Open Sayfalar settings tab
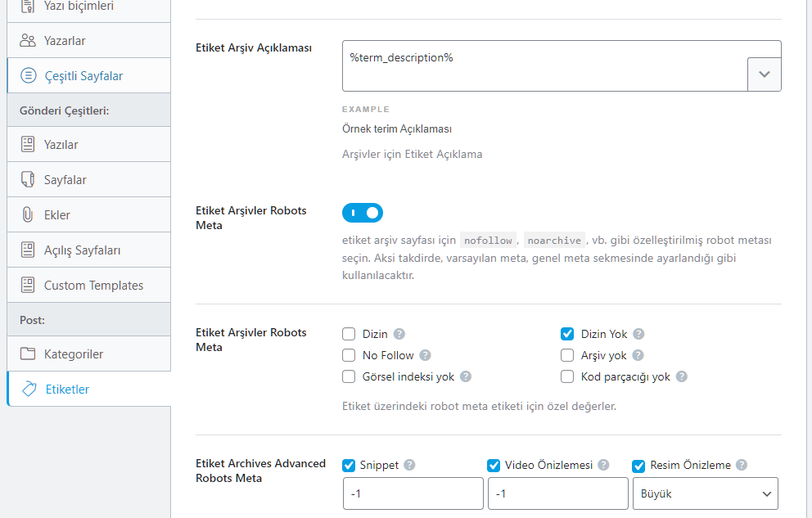This screenshot has width=812, height=518. coord(88,179)
